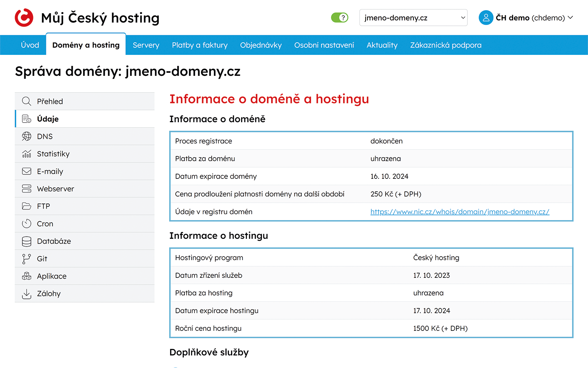Open Aplikace in the sidebar

pos(85,276)
